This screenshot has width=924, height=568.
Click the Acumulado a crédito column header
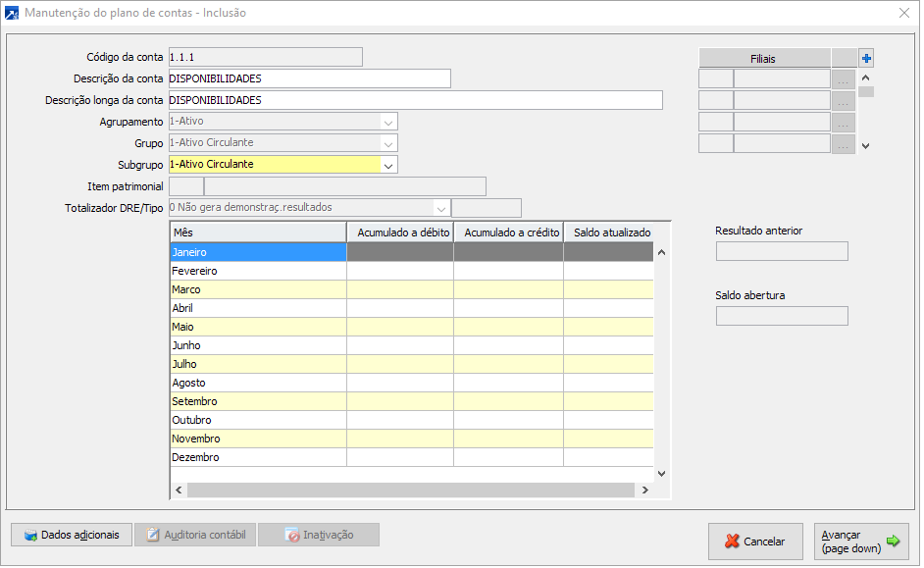coord(508,232)
